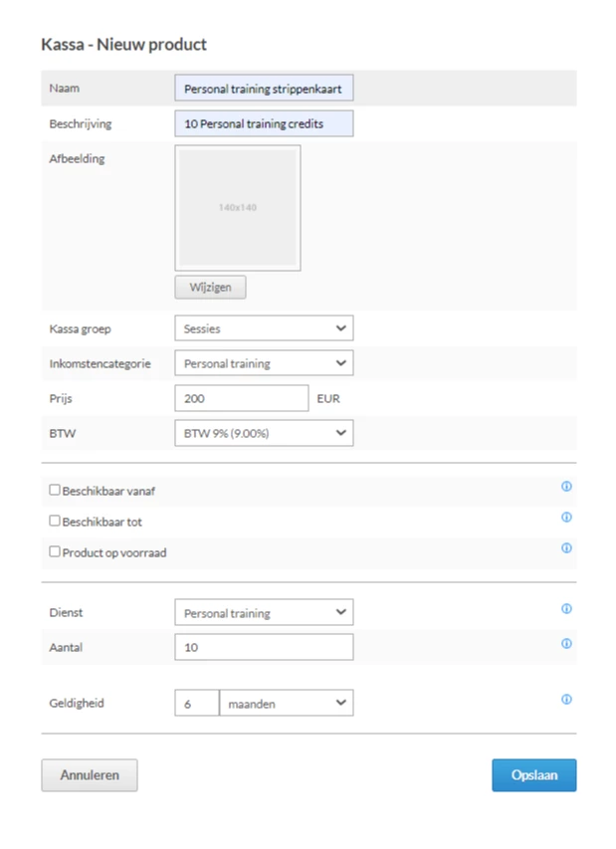Image resolution: width=616 pixels, height=849 pixels.
Task: Tick the Beschikbaar tot checkbox
Action: (55, 521)
